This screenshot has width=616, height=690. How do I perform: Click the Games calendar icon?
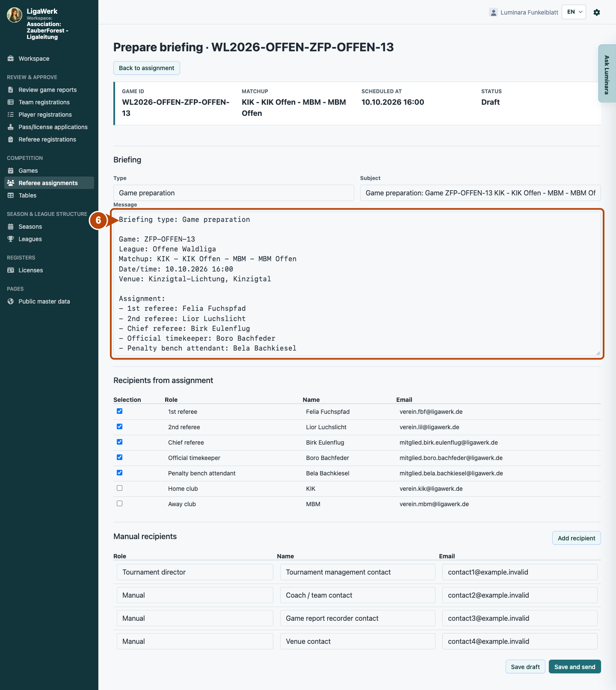11,171
